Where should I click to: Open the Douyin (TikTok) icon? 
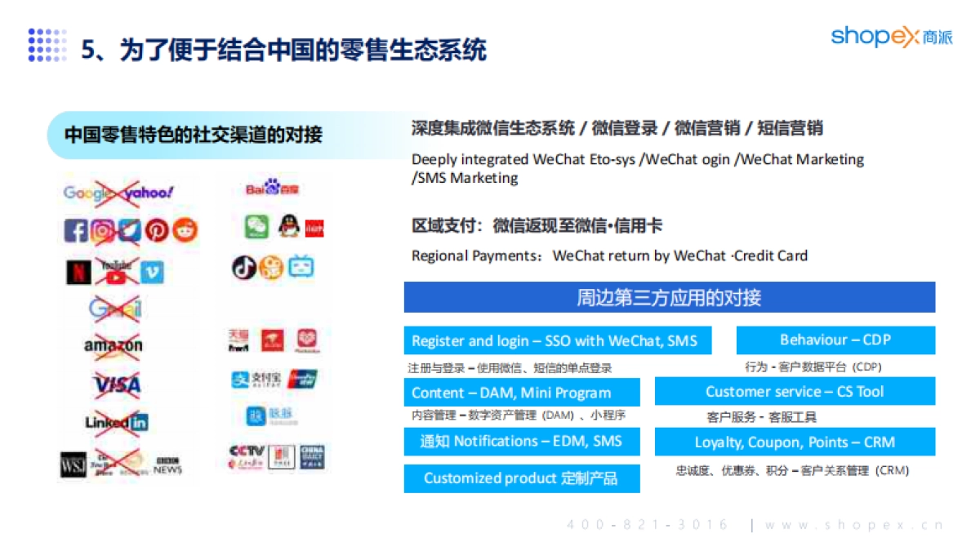pos(244,267)
